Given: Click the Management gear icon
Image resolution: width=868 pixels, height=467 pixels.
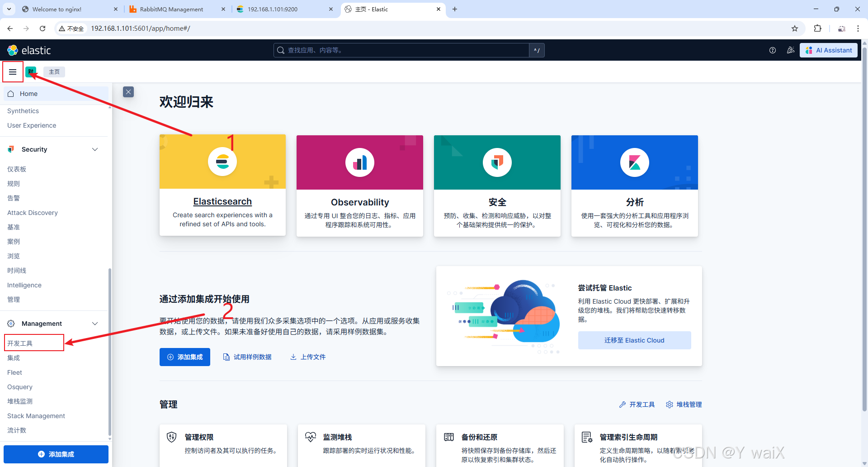Looking at the screenshot, I should click(11, 324).
